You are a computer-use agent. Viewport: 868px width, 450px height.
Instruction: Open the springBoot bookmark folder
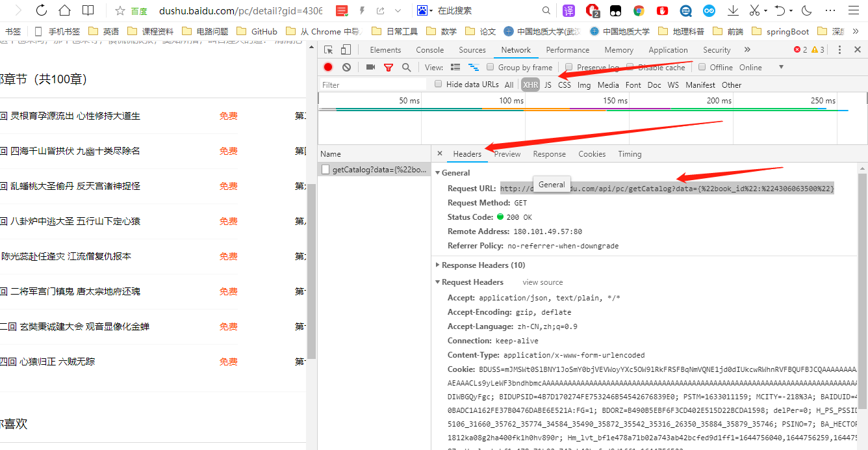click(781, 31)
